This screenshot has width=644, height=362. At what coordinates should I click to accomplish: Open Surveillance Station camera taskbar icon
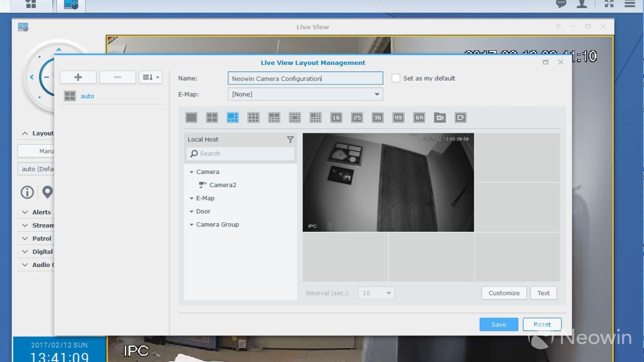pyautogui.click(x=71, y=5)
